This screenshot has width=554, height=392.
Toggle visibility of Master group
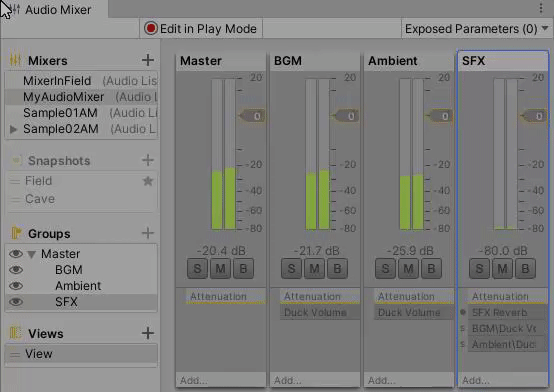click(x=16, y=254)
